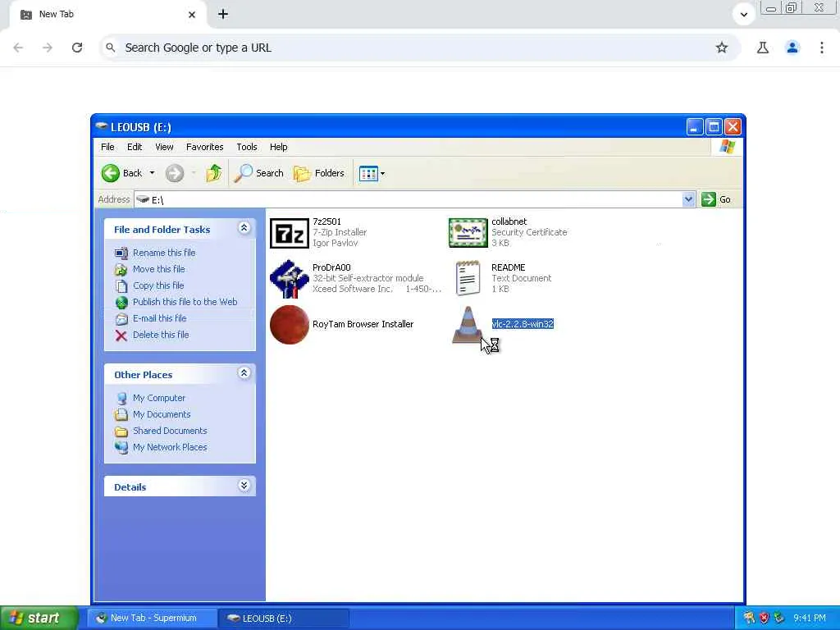Maximize the LEOUSB Explorer window
840x630 pixels.
pyautogui.click(x=714, y=127)
